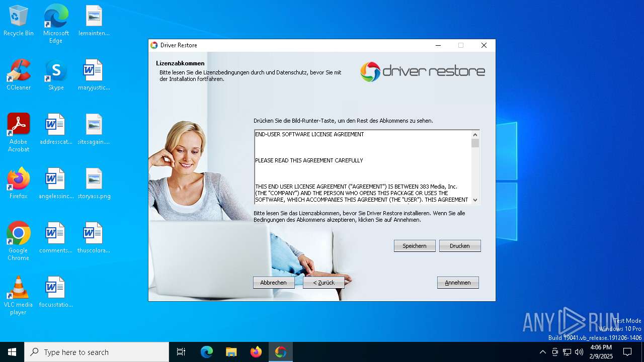Go back with the Zurück button
Screen dimensions: 644x362
click(324, 283)
